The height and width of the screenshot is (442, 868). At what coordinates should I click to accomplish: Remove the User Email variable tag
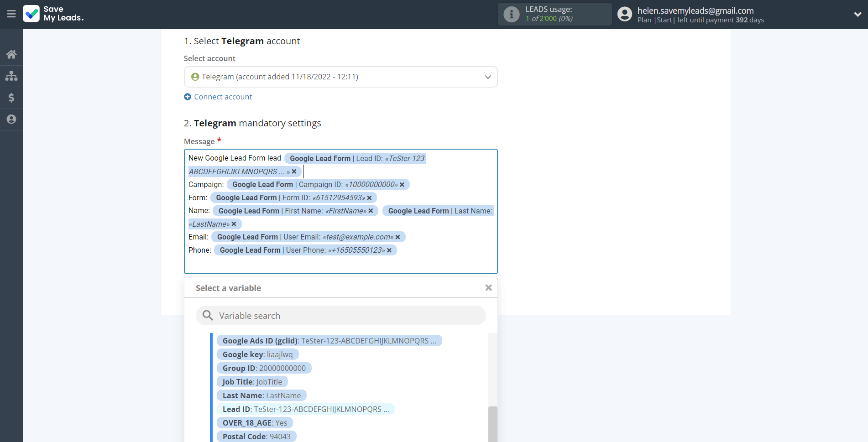coord(397,237)
